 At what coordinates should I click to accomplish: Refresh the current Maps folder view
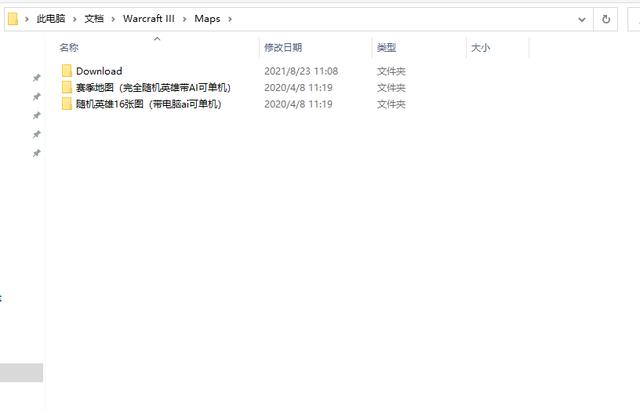(x=606, y=19)
